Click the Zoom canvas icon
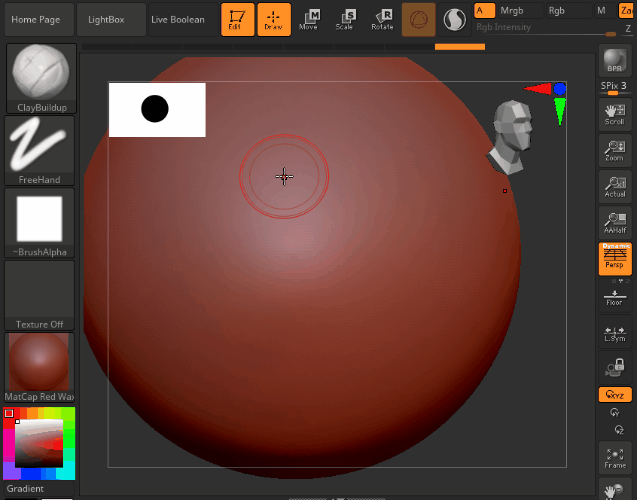 point(615,150)
